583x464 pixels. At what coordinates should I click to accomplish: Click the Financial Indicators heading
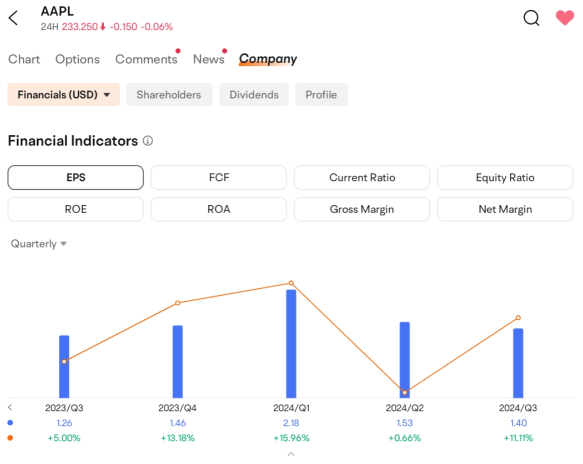pyautogui.click(x=73, y=141)
